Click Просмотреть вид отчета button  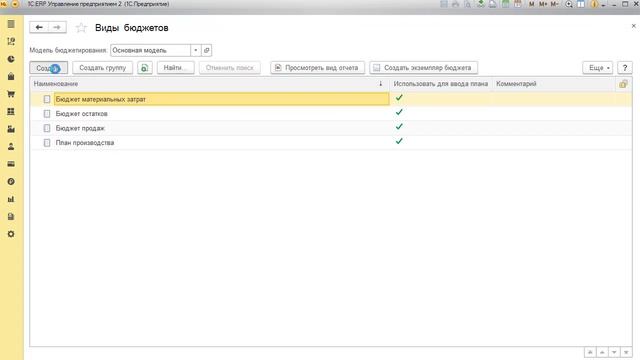click(317, 68)
